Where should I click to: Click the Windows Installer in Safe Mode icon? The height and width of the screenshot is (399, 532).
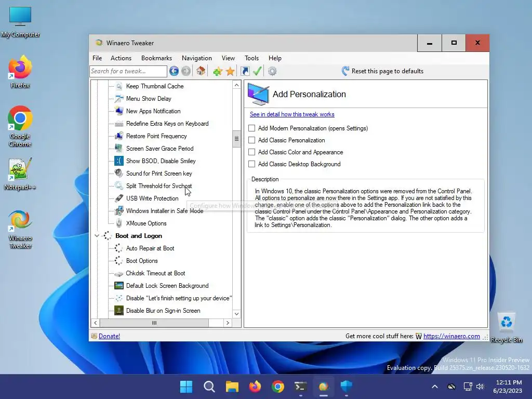point(119,211)
